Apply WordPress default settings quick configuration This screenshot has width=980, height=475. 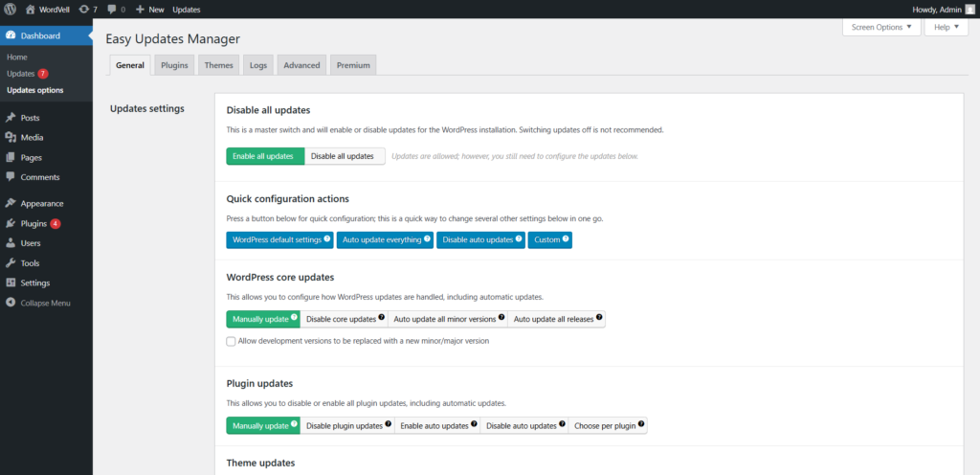(280, 240)
